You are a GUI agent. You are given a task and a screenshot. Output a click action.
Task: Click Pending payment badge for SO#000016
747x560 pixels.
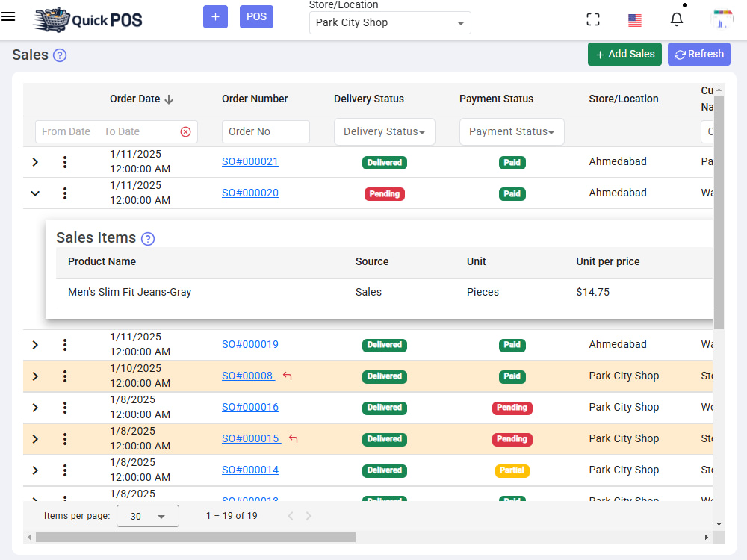512,408
